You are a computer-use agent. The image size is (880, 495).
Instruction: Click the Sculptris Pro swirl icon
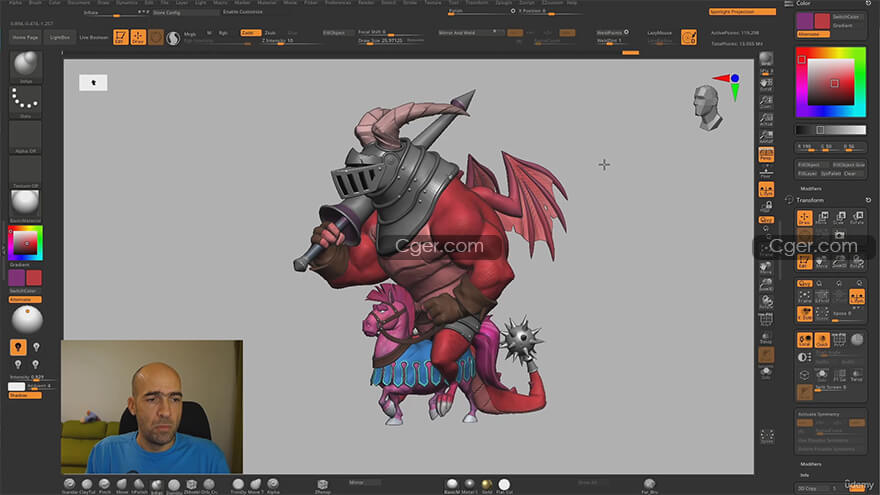click(173, 38)
